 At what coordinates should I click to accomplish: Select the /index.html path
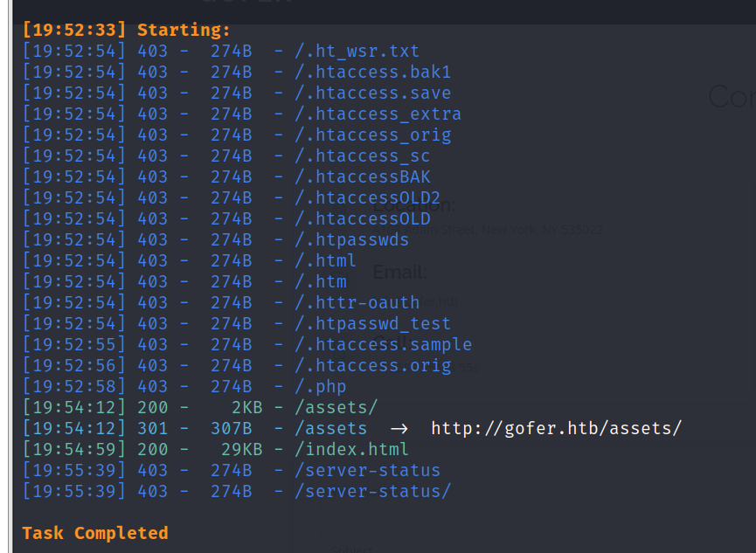[352, 450]
